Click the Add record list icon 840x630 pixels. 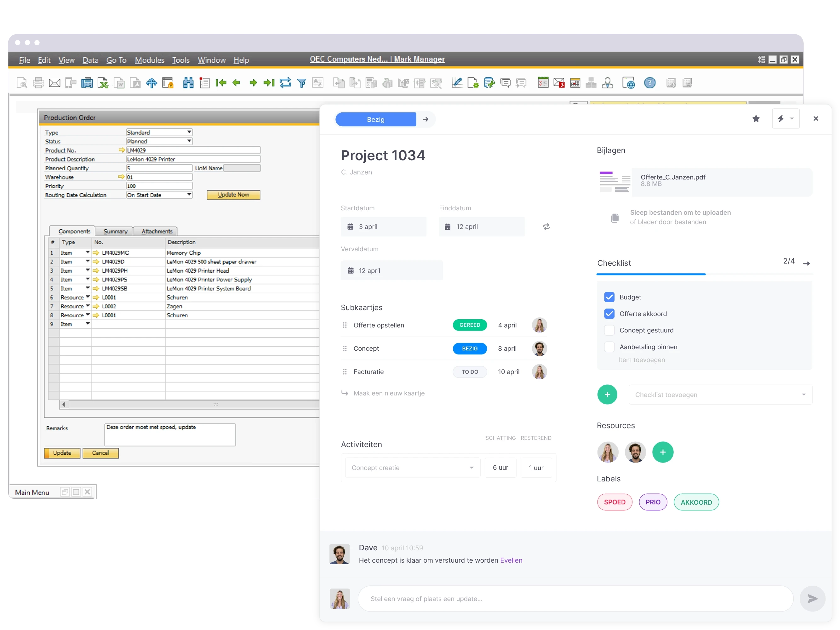[205, 83]
